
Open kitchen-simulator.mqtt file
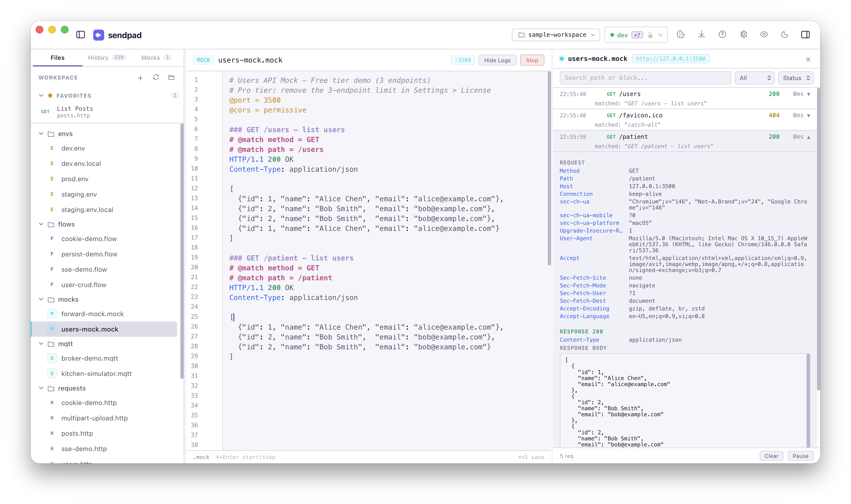click(97, 373)
